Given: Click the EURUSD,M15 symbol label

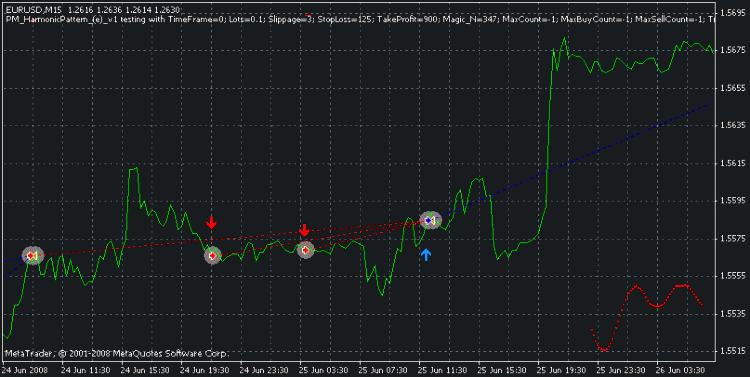Looking at the screenshot, I should coord(33,10).
